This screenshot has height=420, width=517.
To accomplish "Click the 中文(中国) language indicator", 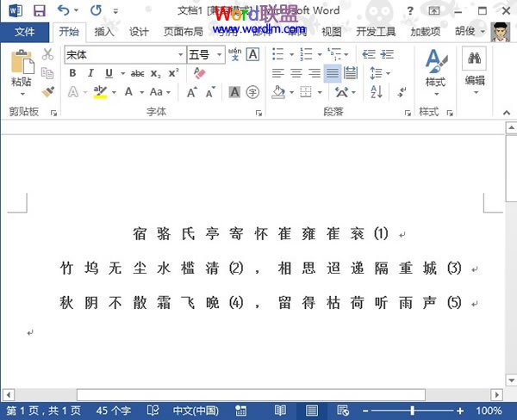I will click(x=196, y=411).
